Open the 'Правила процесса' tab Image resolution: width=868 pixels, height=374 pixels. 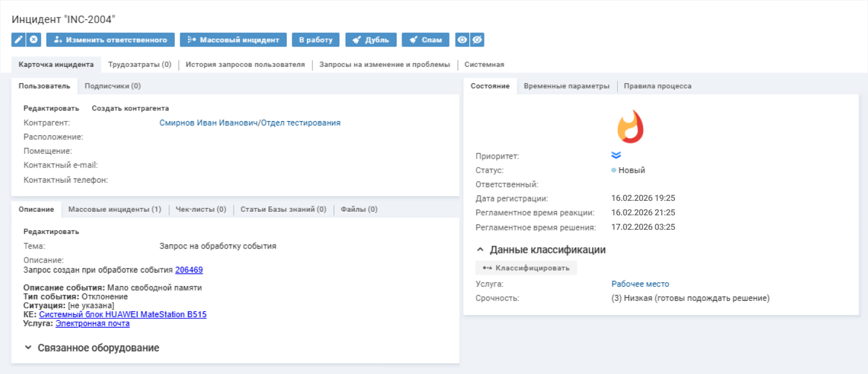click(658, 86)
